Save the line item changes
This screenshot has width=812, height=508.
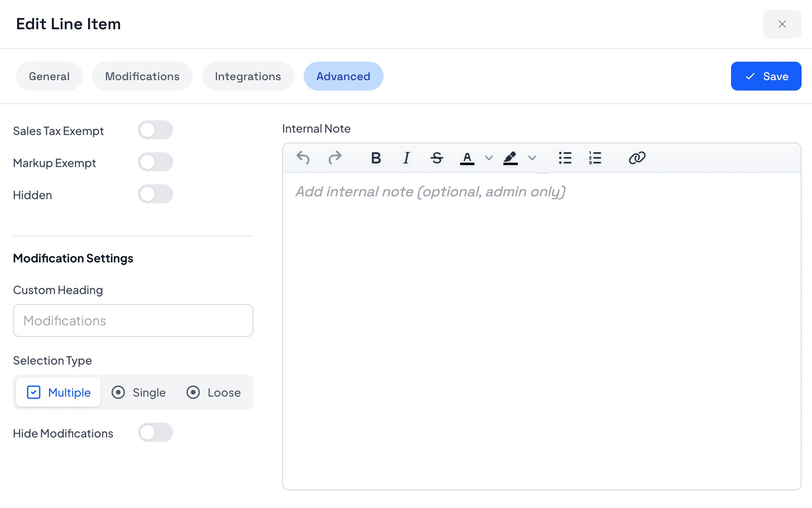766,76
